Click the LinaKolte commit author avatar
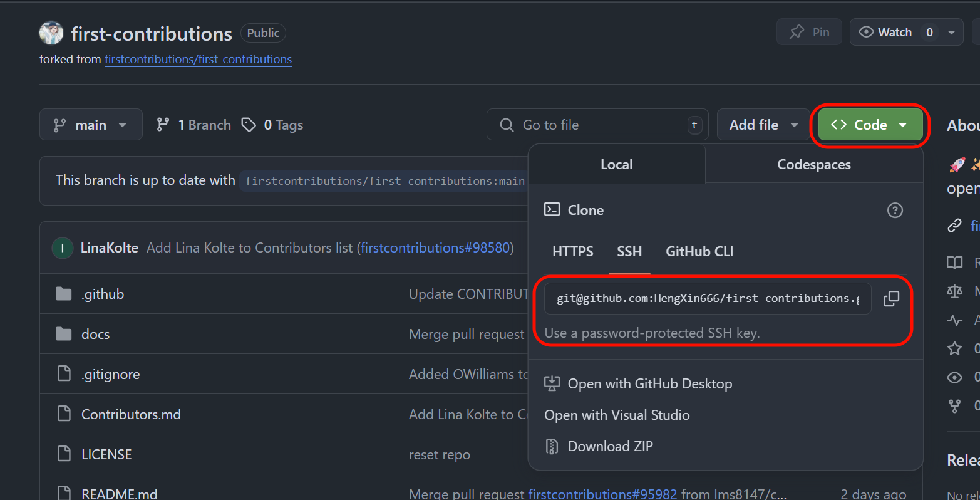The width and height of the screenshot is (980, 500). (62, 248)
